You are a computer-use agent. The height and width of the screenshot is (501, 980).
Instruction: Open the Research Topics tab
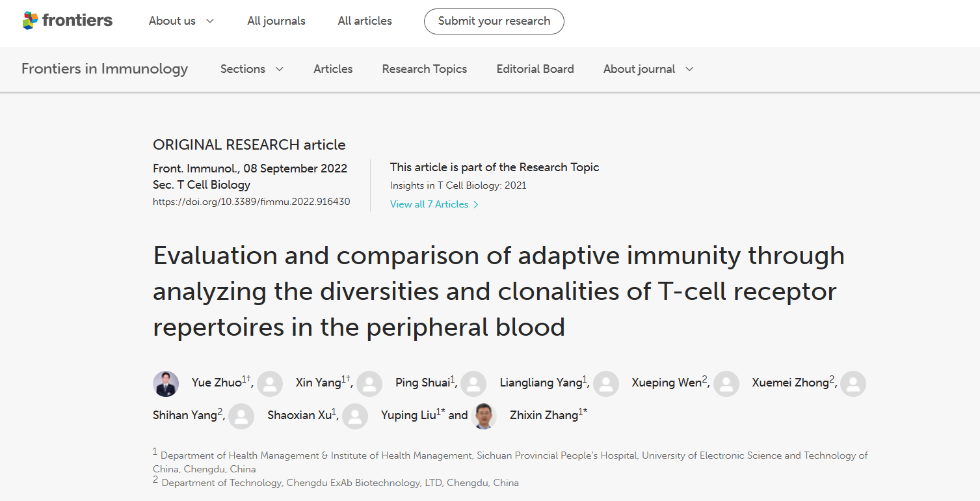click(425, 69)
